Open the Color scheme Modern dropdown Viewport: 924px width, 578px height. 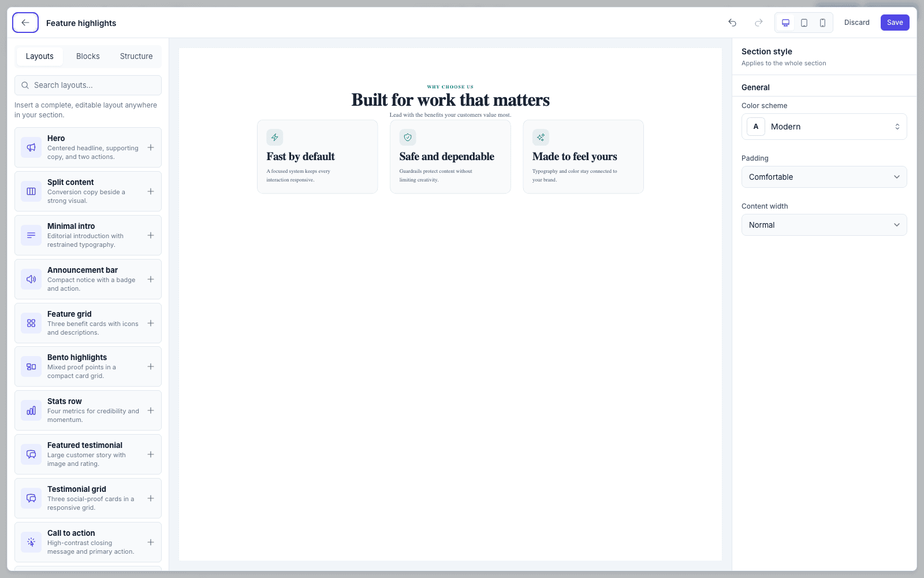824,127
